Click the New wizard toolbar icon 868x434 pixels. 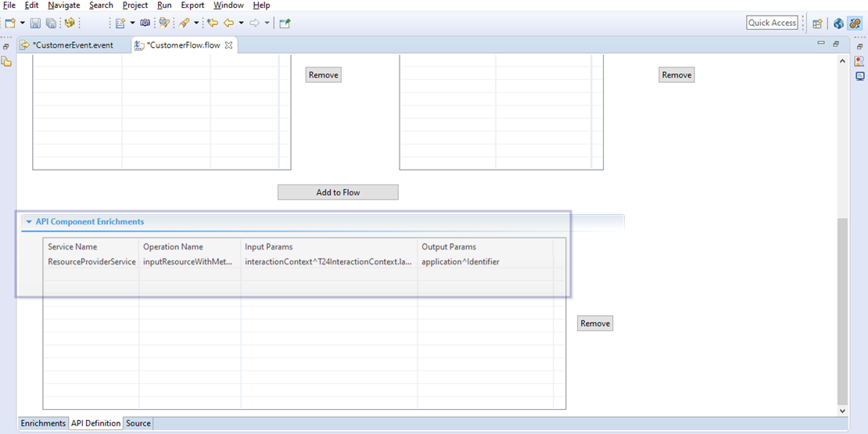coord(10,23)
